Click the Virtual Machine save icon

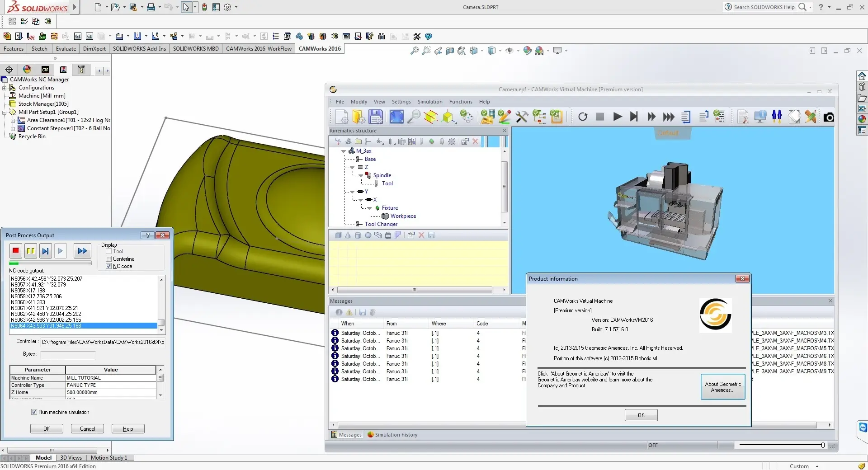[x=376, y=117]
